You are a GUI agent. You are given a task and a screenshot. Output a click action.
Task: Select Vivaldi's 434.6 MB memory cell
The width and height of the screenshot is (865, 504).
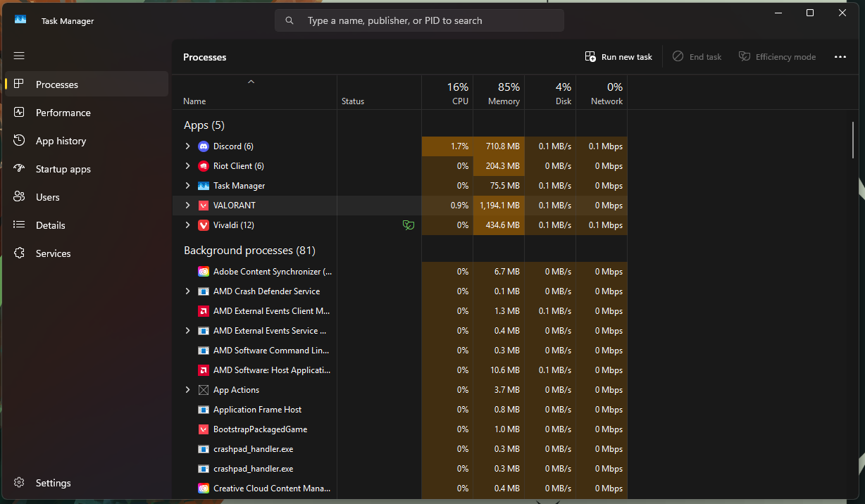click(x=499, y=225)
